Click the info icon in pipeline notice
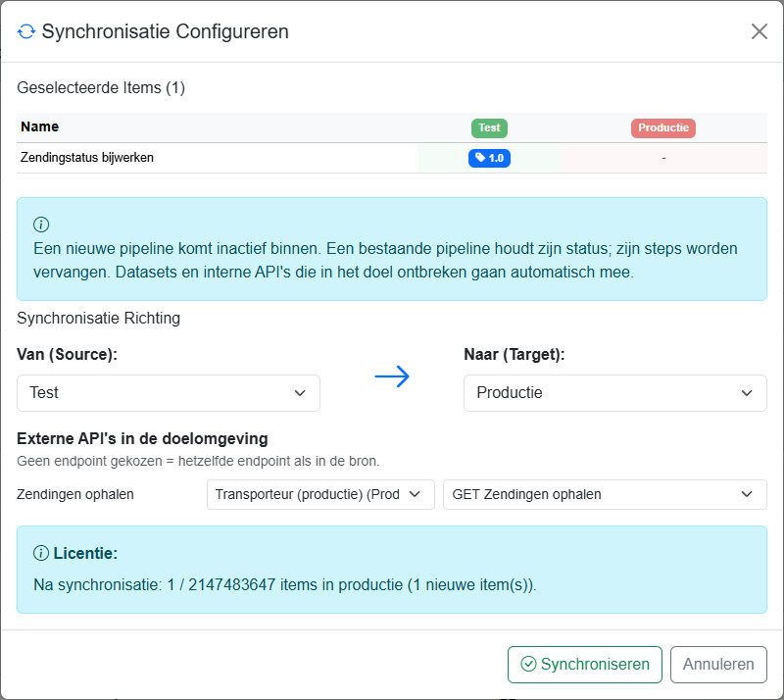784x700 pixels. [41, 225]
